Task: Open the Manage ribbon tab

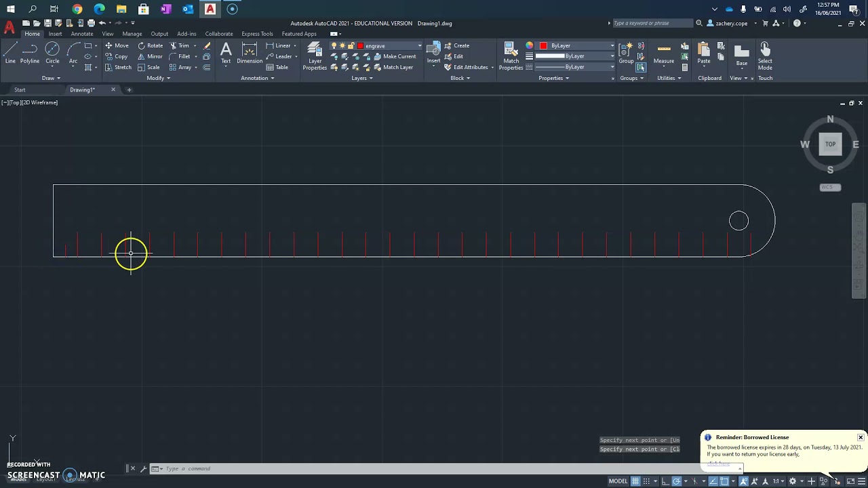Action: (x=132, y=34)
